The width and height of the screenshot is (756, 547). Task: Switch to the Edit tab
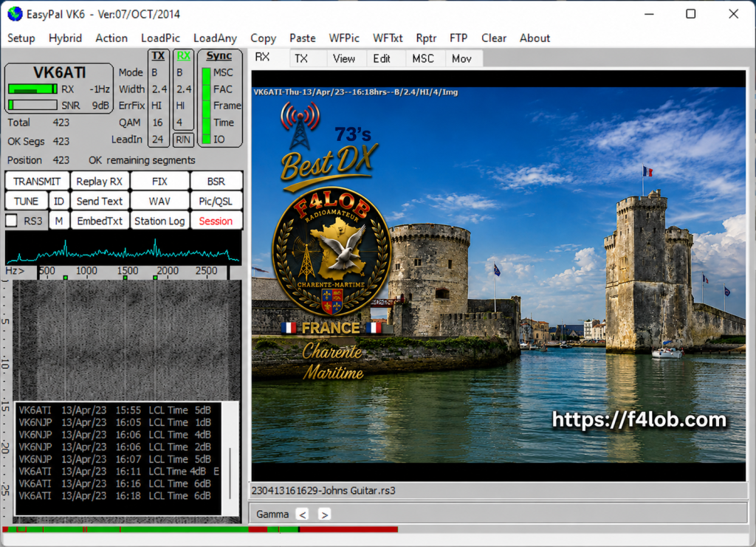[x=386, y=58]
